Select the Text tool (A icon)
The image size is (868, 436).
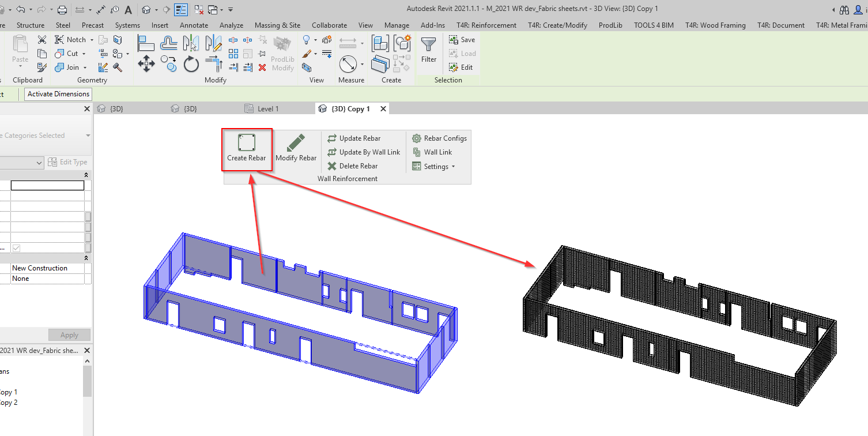click(128, 10)
